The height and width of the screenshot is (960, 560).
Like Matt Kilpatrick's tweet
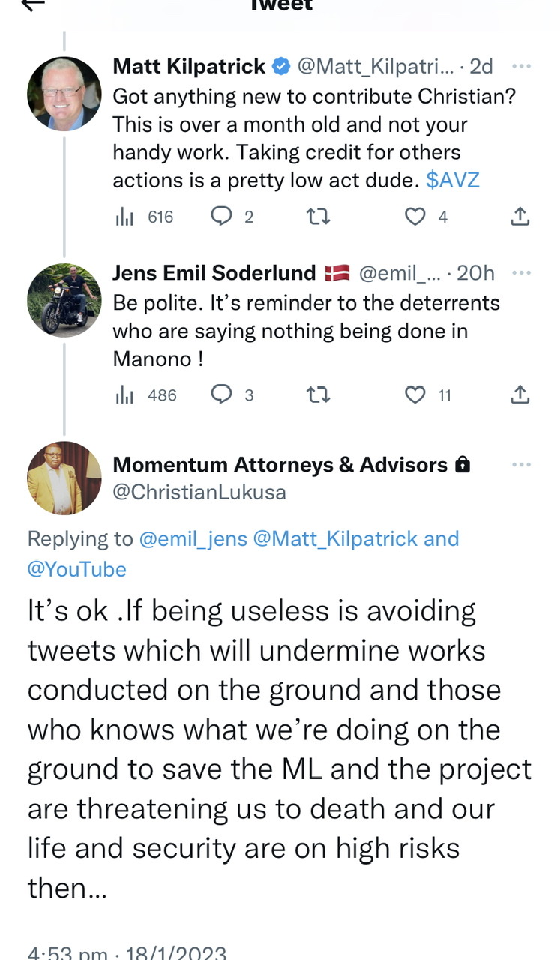tap(415, 217)
